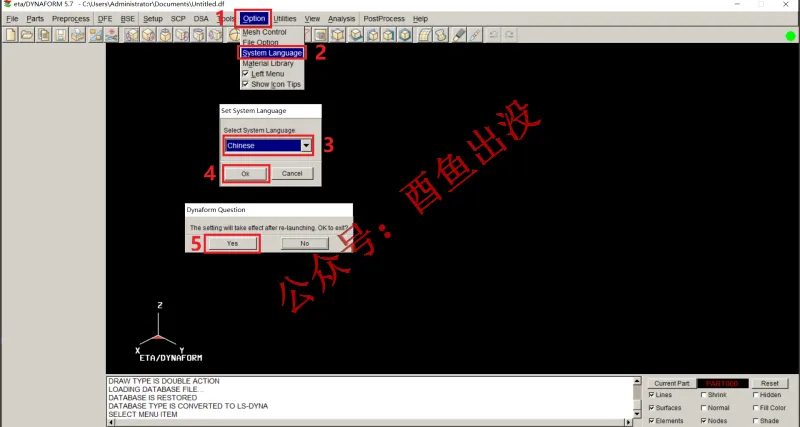Click 'DATABASE TYPE IS CONVERTED TO LS-DYNA' line
The image size is (800, 427).
(188, 406)
